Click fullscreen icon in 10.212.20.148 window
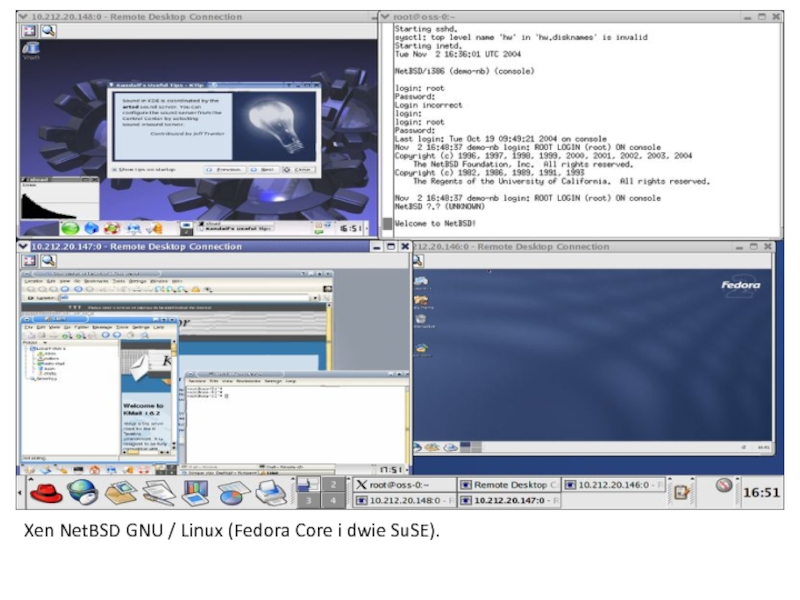Image resolution: width=800 pixels, height=600 pixels. (29, 31)
